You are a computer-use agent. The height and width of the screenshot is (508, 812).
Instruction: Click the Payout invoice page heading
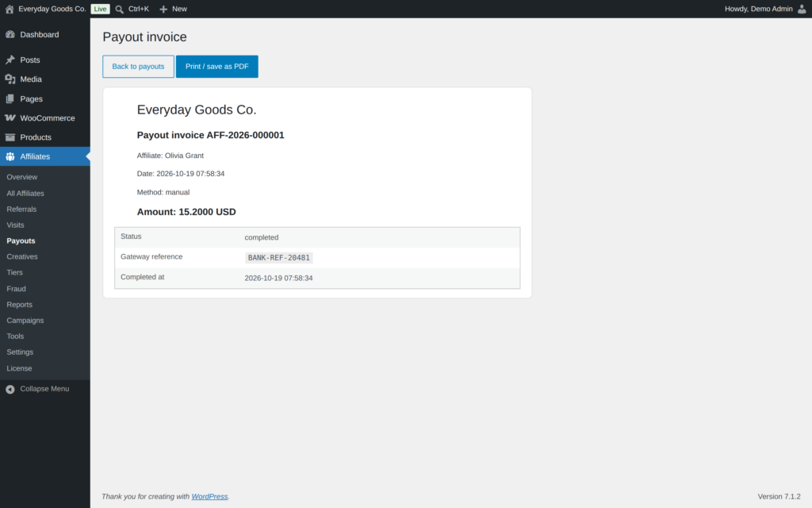pyautogui.click(x=144, y=37)
